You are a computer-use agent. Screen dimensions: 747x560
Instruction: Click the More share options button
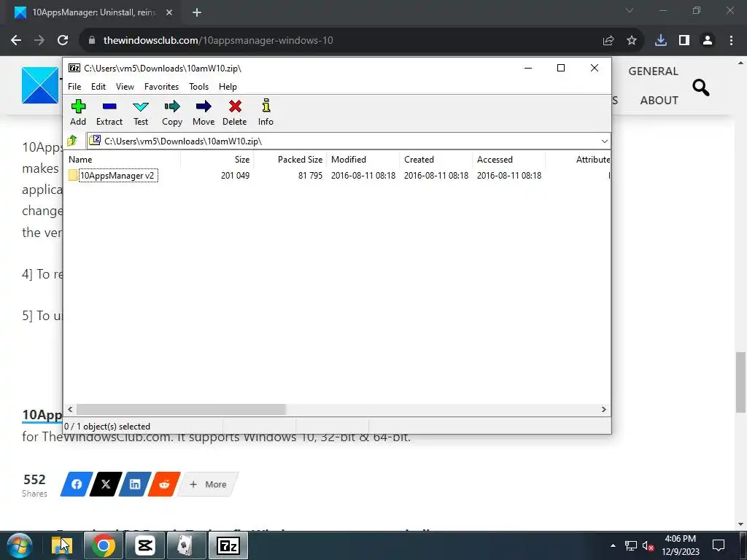pyautogui.click(x=208, y=484)
